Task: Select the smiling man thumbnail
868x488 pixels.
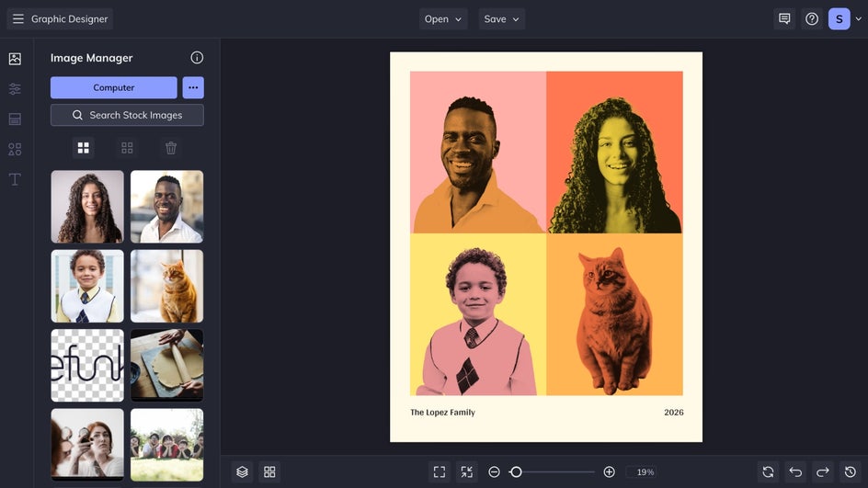Action: 166,207
